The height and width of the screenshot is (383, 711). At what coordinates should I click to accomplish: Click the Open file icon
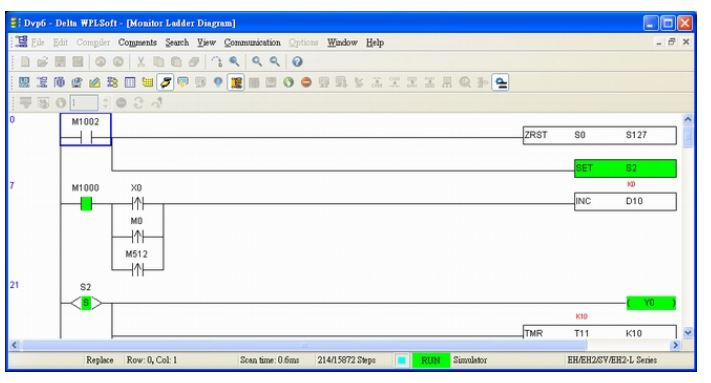point(43,62)
